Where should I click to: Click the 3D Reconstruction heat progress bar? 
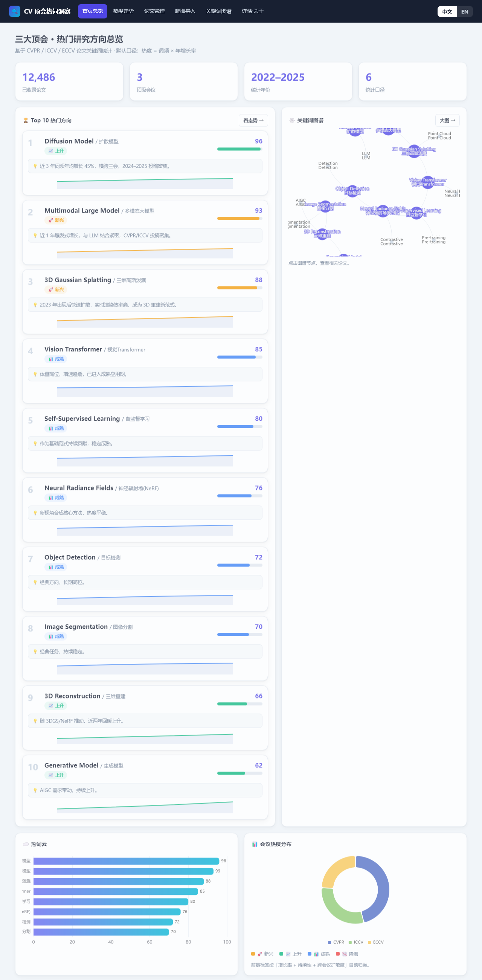pyautogui.click(x=240, y=704)
